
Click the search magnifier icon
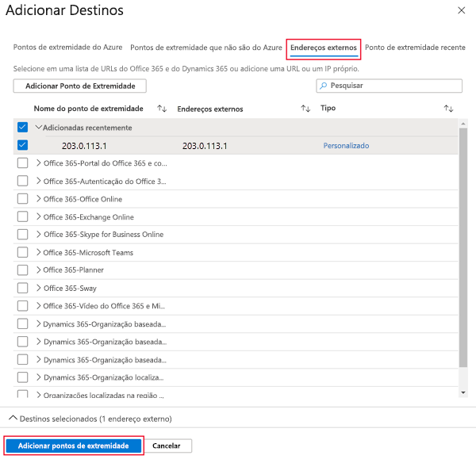(x=324, y=86)
